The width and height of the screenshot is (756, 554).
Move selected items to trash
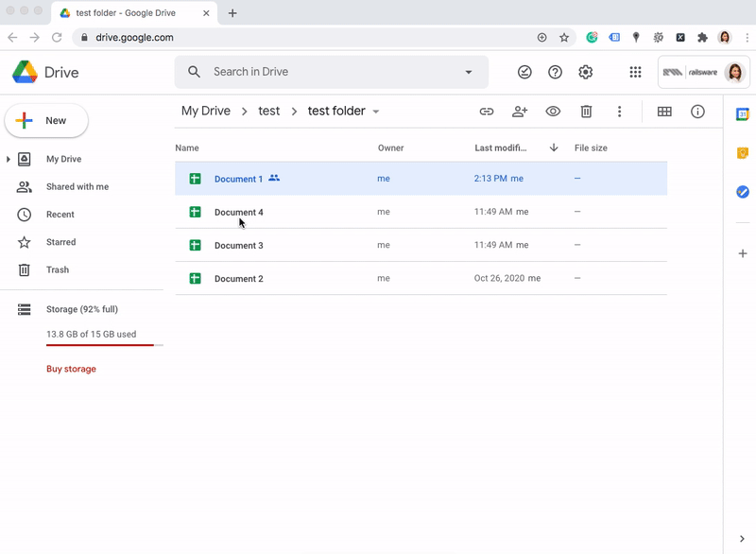click(586, 112)
